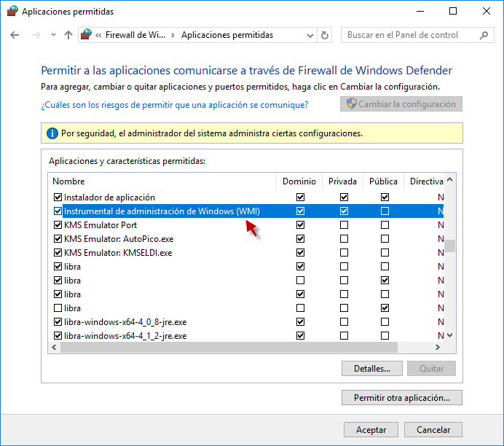Viewport: 504px width, 446px height.
Task: Toggle KMS Emulator: KMSELDI.exe name checkbox
Action: [58, 252]
